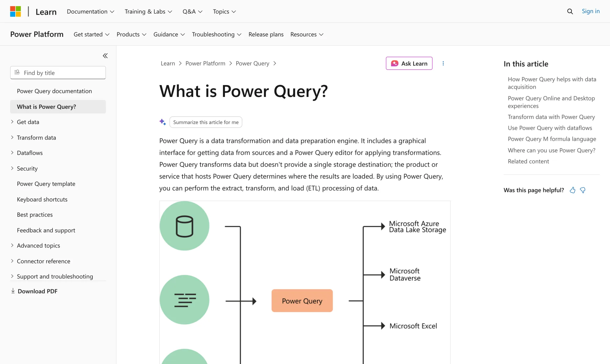Screen dimensions: 610x364
Task: Click the database cylinder icon in diagram
Action: click(x=185, y=226)
